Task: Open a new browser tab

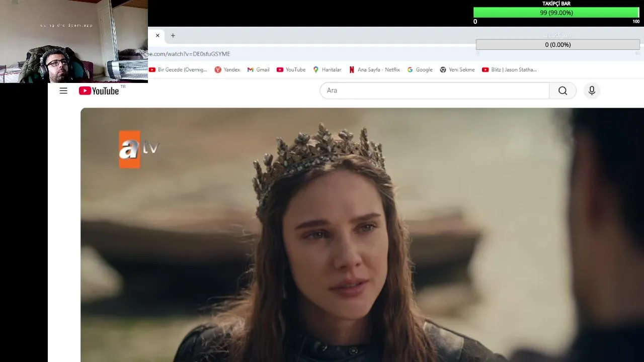Action: click(x=173, y=36)
